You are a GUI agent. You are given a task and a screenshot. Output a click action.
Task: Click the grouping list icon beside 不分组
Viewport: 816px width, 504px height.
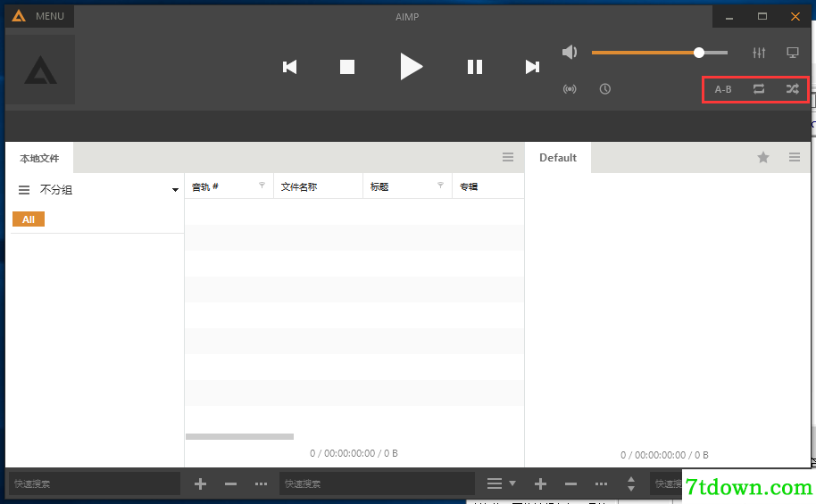click(x=24, y=190)
